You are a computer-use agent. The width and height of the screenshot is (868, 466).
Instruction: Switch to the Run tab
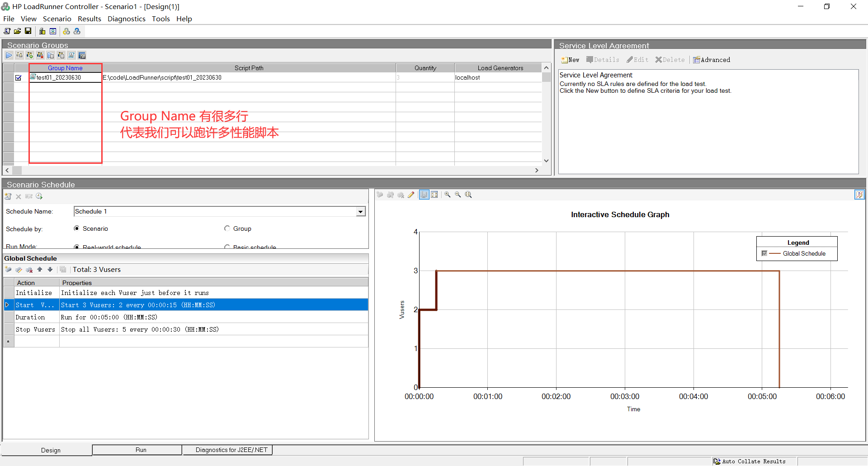[137, 450]
